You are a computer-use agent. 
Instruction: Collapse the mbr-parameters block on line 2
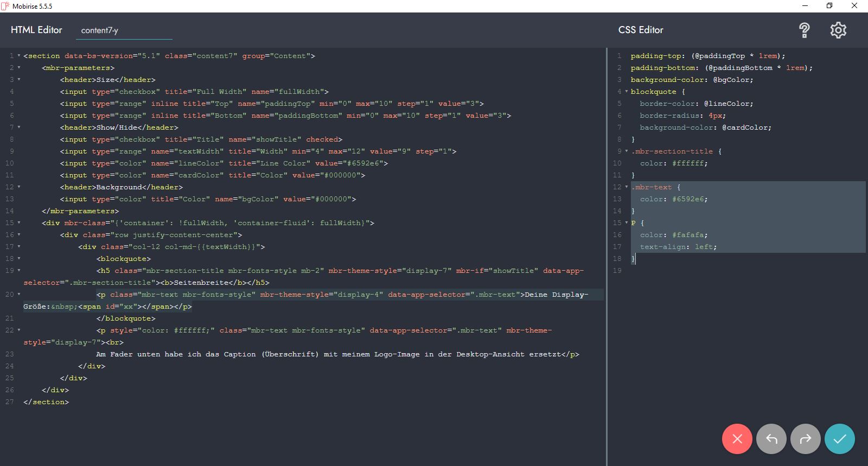pyautogui.click(x=19, y=68)
